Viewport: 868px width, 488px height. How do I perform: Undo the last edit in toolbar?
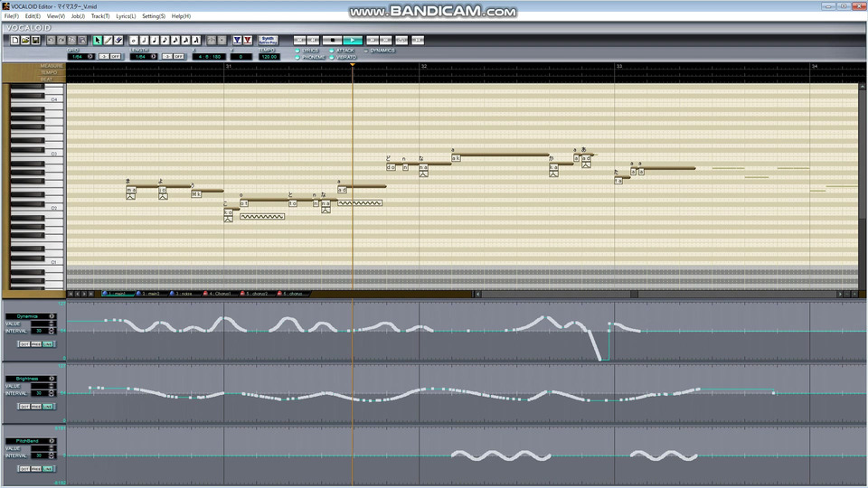pyautogui.click(x=51, y=41)
